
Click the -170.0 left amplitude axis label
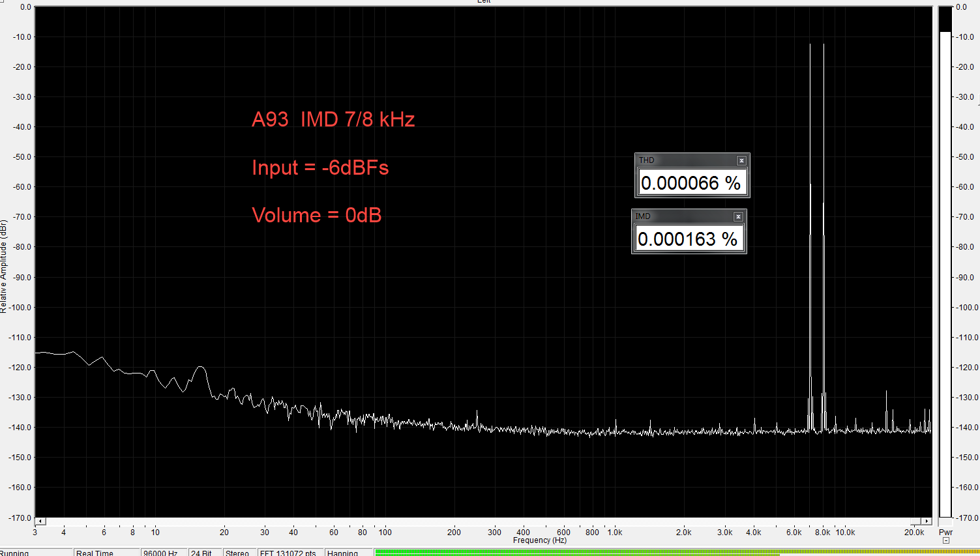click(x=20, y=518)
